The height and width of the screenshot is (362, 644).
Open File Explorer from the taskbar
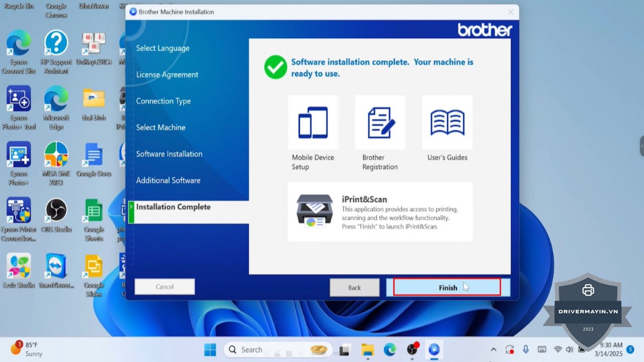[x=367, y=349]
